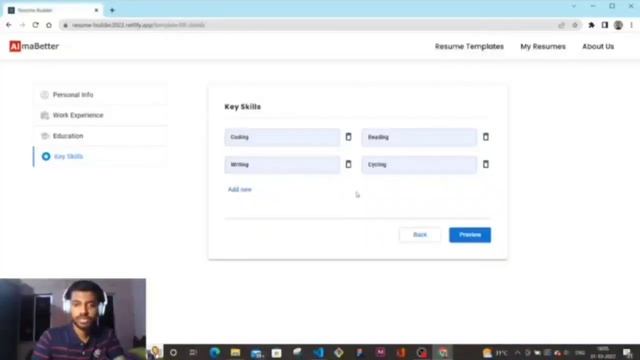Viewport: 640px width, 360px height.
Task: Bookmark this page with the star icon
Action: pyautogui.click(x=575, y=25)
